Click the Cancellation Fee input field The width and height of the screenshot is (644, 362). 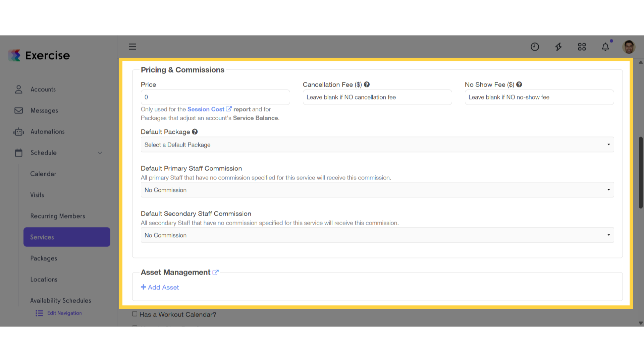(x=377, y=97)
